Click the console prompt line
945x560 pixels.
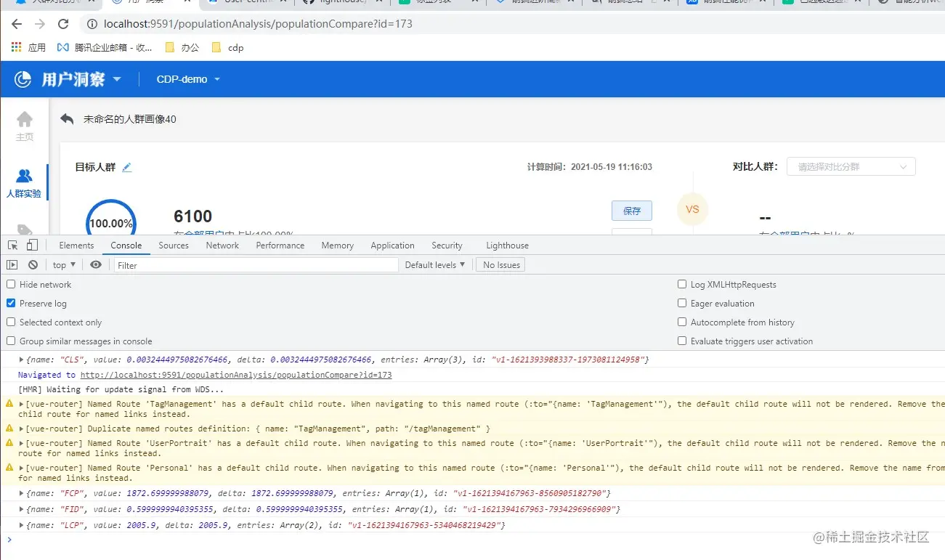pos(472,540)
